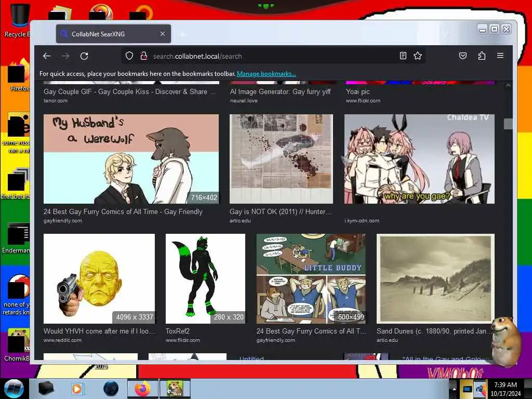Open the ChomikBox desktop icon
The width and height of the screenshot is (532, 399).
click(x=17, y=344)
